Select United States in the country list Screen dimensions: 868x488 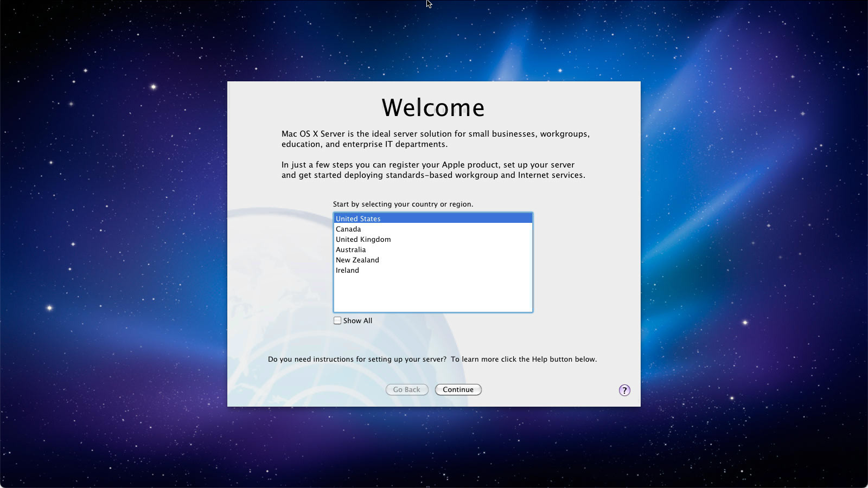click(433, 219)
